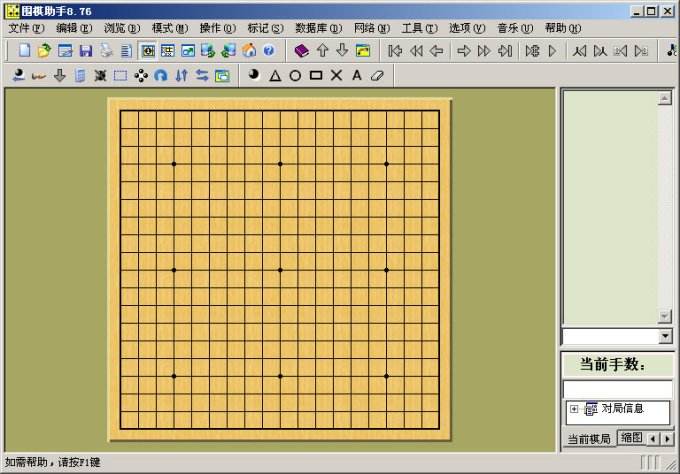Expand the 对局信息 tree node
The height and width of the screenshot is (474, 680).
tap(574, 409)
